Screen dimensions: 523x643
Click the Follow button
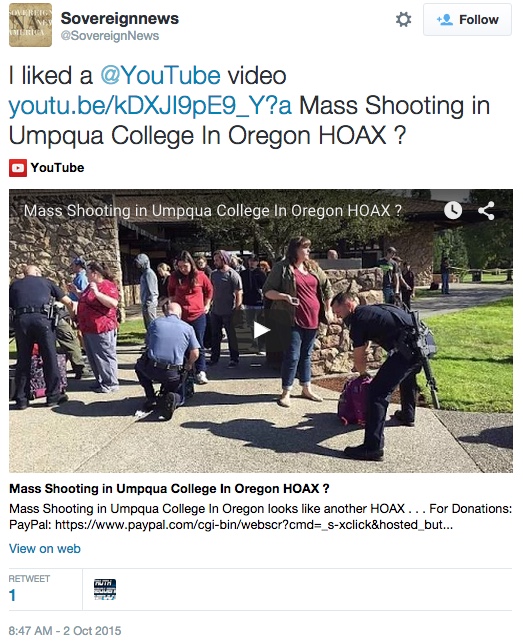coord(467,19)
